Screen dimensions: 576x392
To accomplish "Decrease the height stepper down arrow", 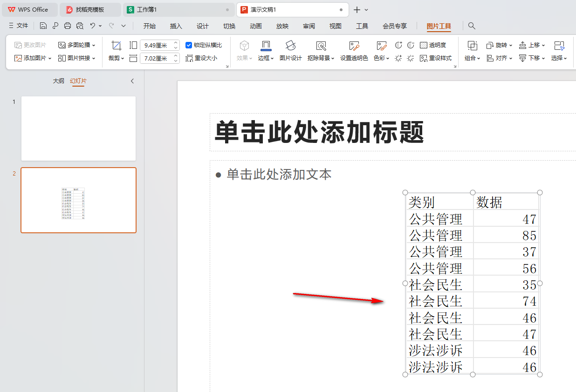I will [x=176, y=61].
